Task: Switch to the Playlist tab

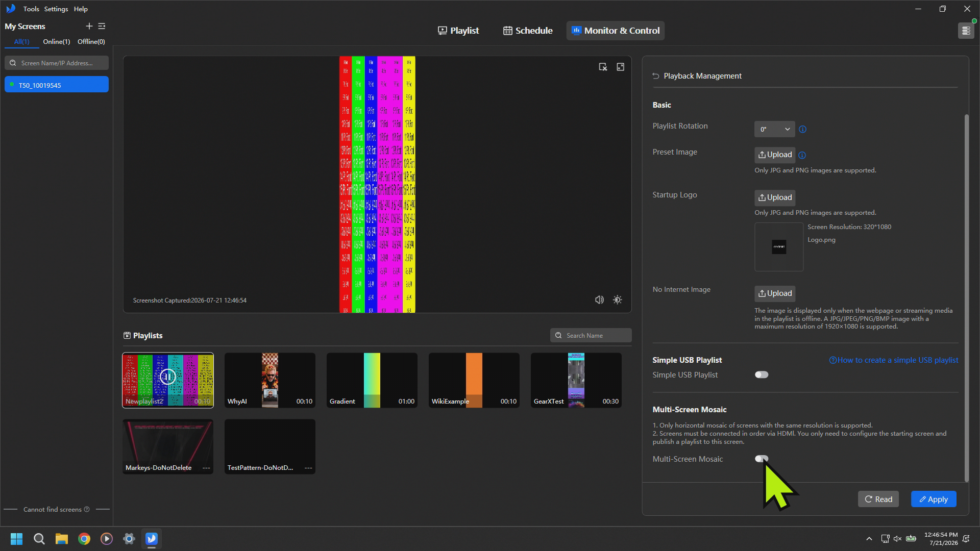Action: (458, 31)
